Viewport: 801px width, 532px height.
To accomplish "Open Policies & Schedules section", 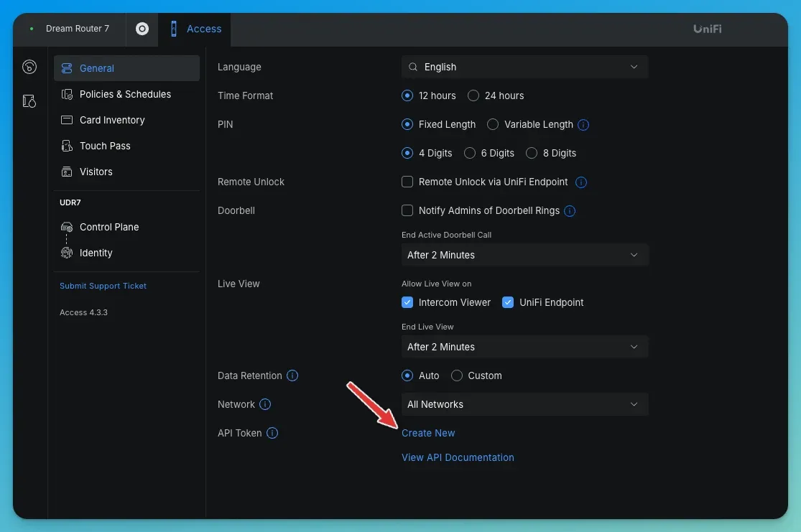I will [126, 94].
